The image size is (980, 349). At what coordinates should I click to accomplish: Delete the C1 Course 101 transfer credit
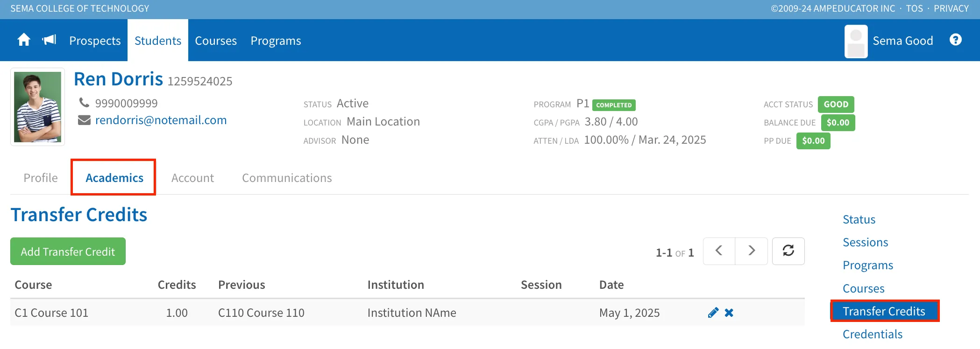click(x=729, y=313)
